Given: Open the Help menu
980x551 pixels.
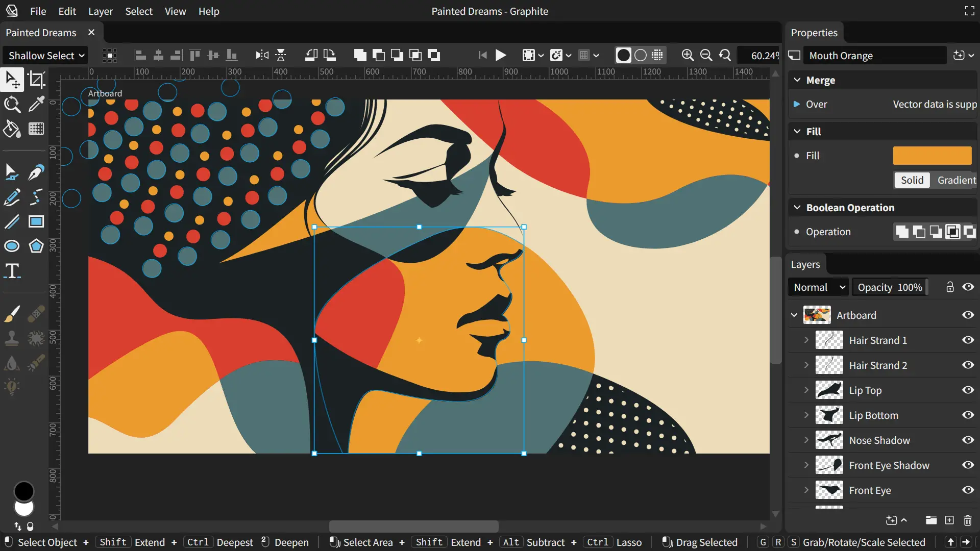Looking at the screenshot, I should [209, 11].
